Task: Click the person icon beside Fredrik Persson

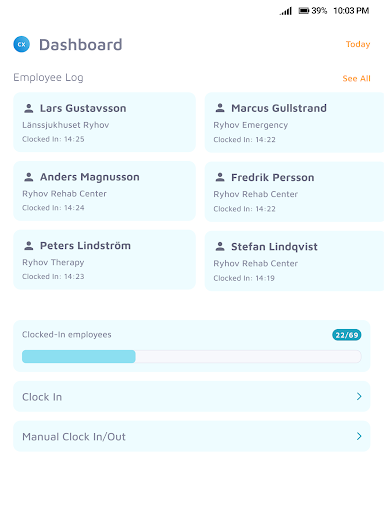Action: point(220,177)
